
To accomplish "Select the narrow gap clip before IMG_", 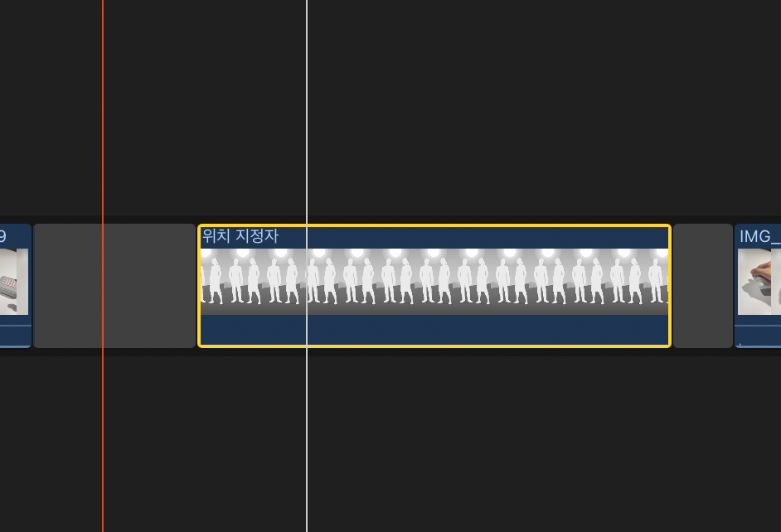I will (703, 286).
